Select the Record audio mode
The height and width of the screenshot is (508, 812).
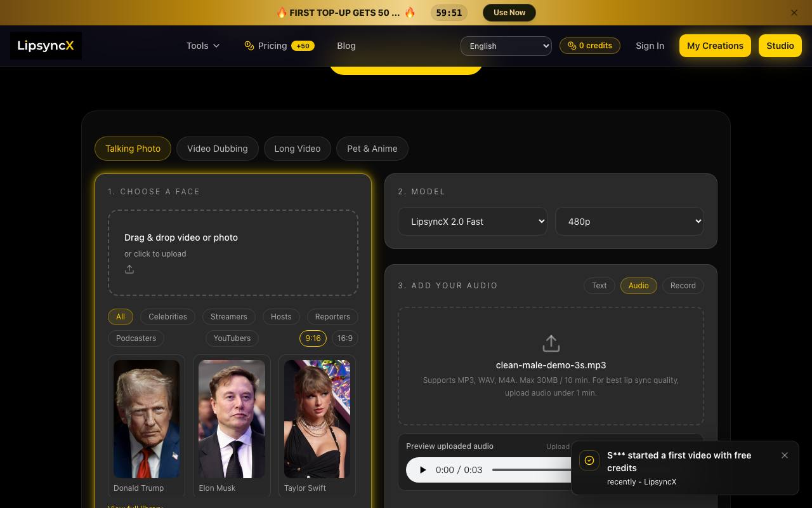tap(683, 286)
